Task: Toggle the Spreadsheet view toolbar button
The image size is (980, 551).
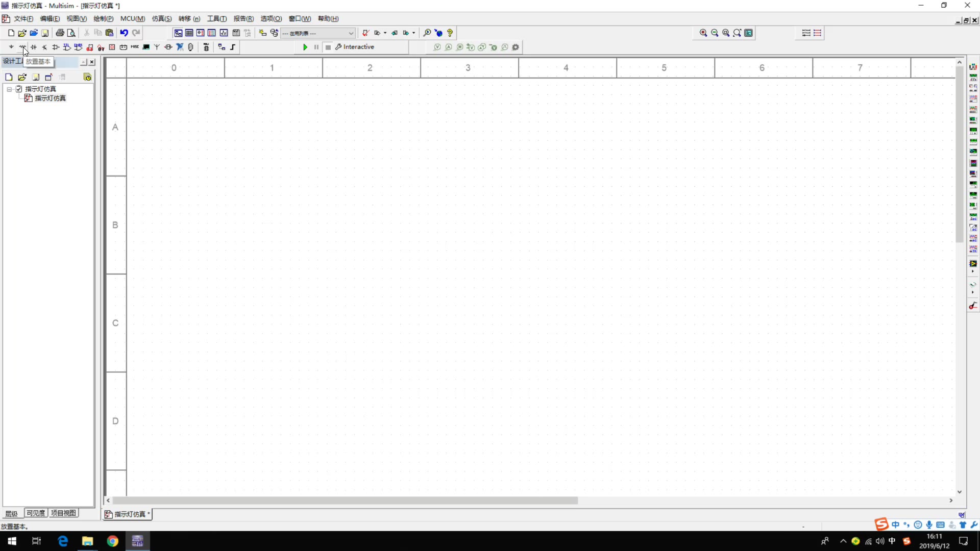Action: pyautogui.click(x=189, y=33)
